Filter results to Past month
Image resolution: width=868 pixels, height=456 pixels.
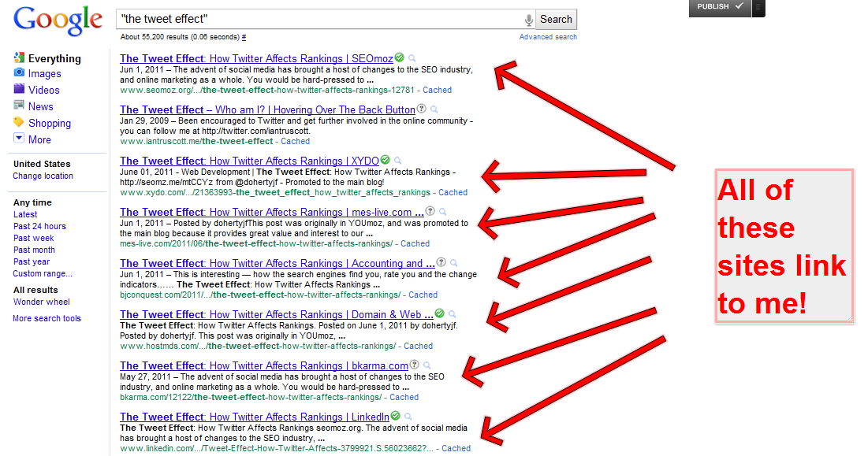35,250
